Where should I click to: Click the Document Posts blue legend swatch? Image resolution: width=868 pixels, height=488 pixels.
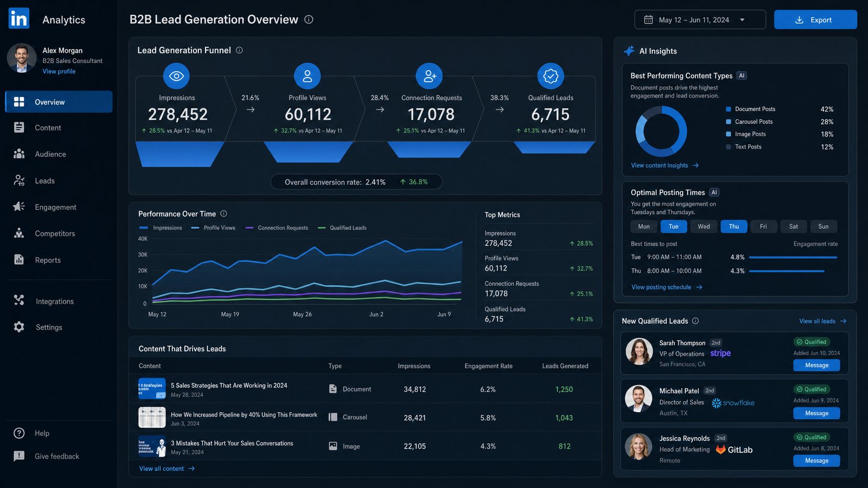click(x=729, y=109)
